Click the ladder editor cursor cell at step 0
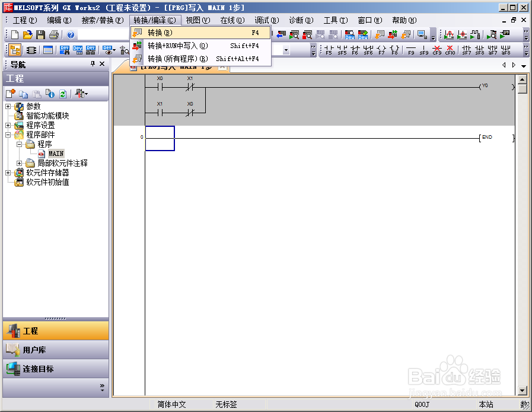Viewport: 532px width, 412px height. click(x=160, y=138)
